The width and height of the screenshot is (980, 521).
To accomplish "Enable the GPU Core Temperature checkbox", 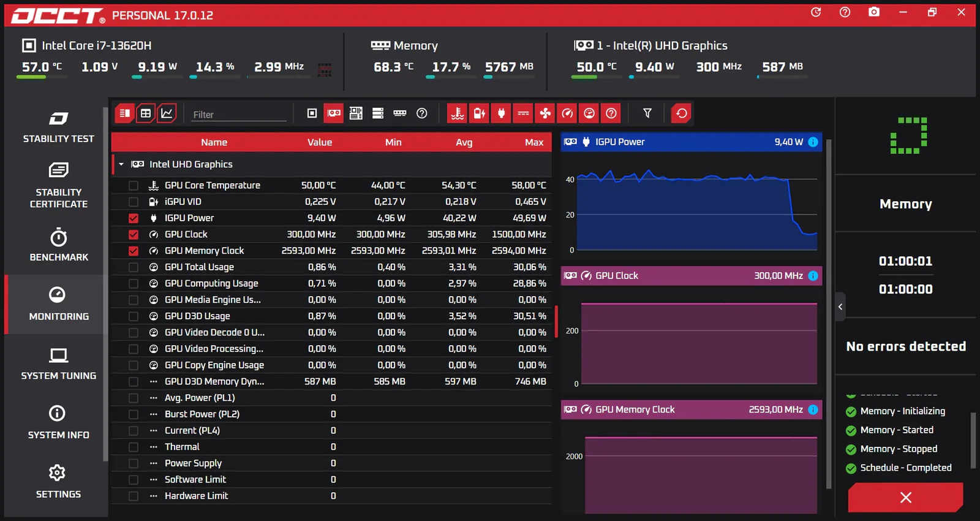I will point(133,185).
